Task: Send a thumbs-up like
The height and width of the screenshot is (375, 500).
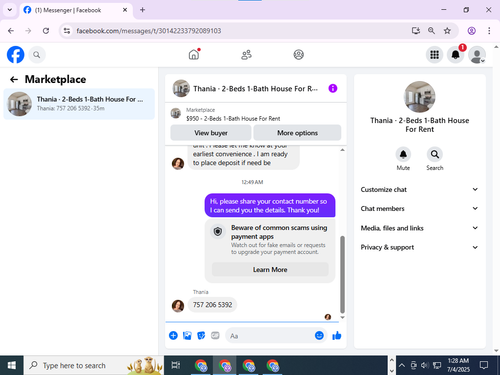Action: coord(337,335)
